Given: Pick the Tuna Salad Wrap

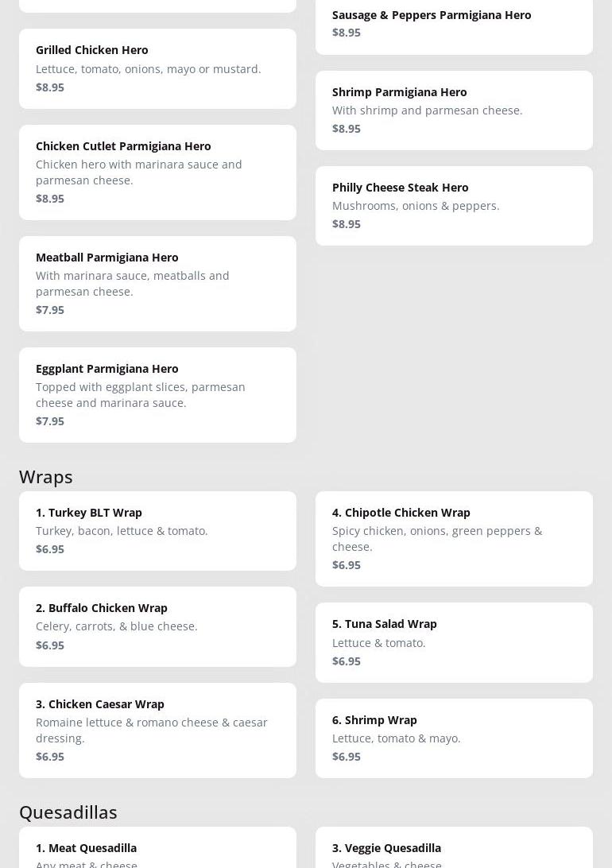Looking at the screenshot, I should tap(454, 642).
